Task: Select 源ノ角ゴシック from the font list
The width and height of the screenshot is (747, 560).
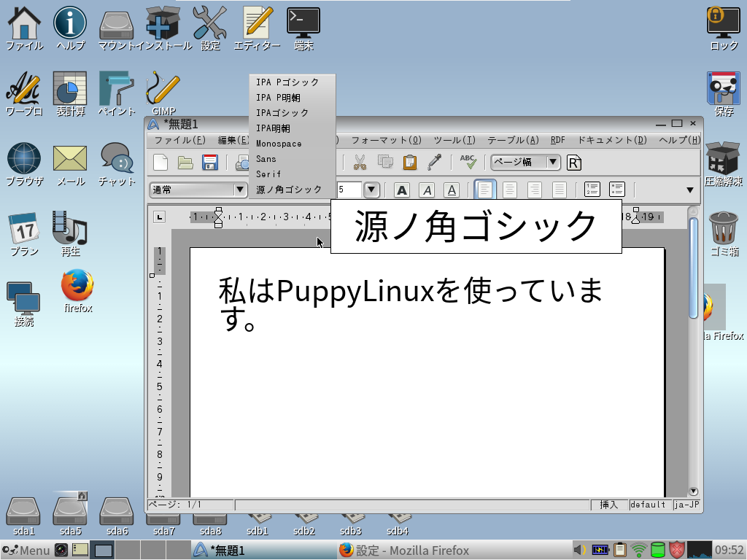Action: click(x=288, y=189)
